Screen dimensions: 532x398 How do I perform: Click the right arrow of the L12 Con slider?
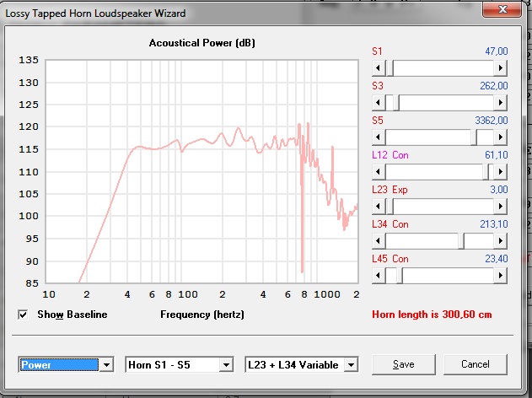501,172
